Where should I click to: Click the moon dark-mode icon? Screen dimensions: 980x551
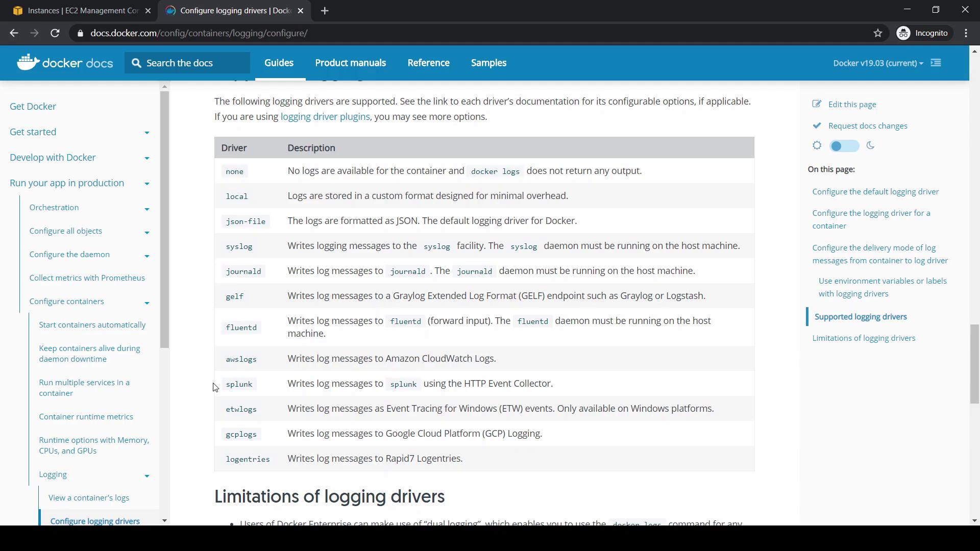[871, 145]
